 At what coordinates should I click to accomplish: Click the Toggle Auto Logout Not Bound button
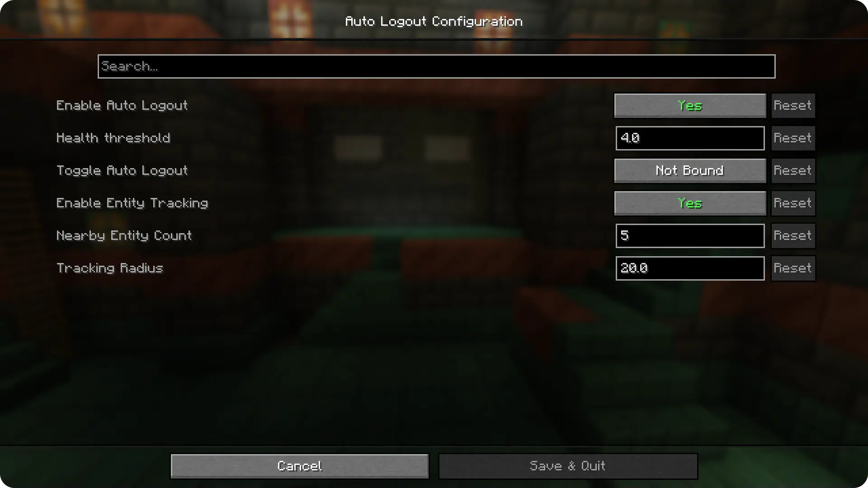pyautogui.click(x=690, y=170)
